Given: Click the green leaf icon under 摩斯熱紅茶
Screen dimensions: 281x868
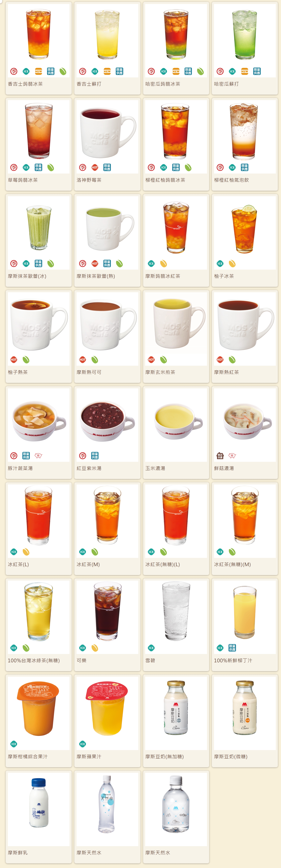Looking at the screenshot, I should pyautogui.click(x=232, y=360).
